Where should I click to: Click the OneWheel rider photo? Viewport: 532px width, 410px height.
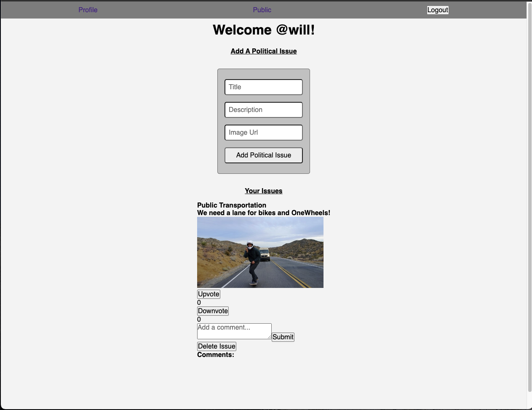tap(260, 252)
